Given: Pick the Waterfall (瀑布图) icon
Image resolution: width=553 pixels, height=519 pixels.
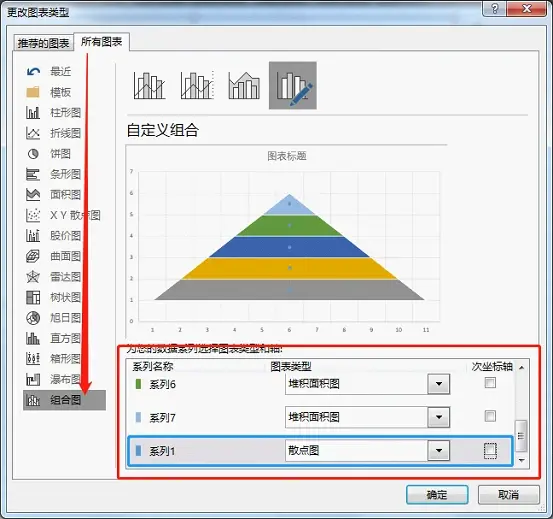Looking at the screenshot, I should [x=33, y=379].
